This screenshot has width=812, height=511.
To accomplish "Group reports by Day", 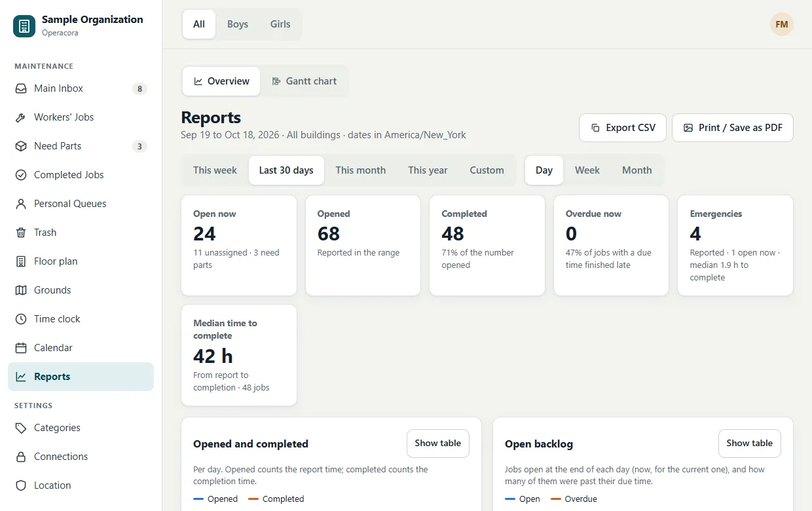I will 544,170.
